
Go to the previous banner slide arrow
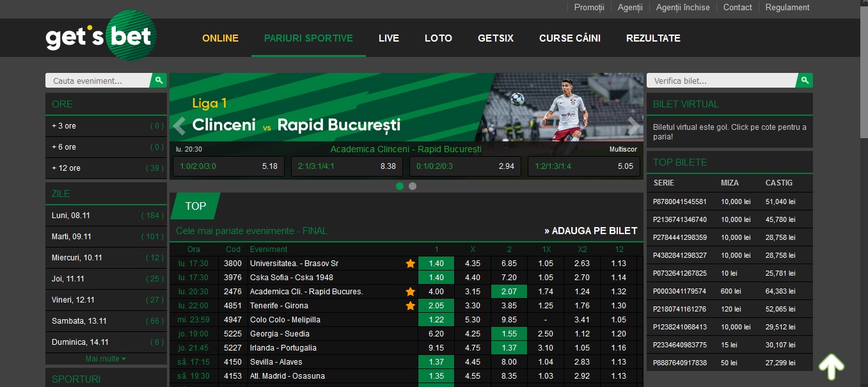point(180,126)
